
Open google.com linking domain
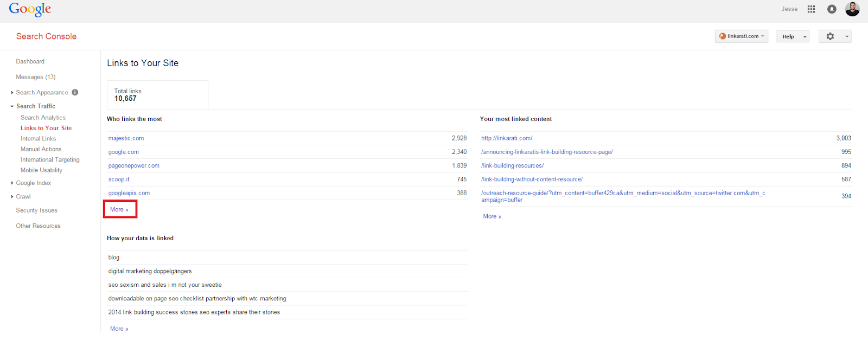[x=124, y=152]
